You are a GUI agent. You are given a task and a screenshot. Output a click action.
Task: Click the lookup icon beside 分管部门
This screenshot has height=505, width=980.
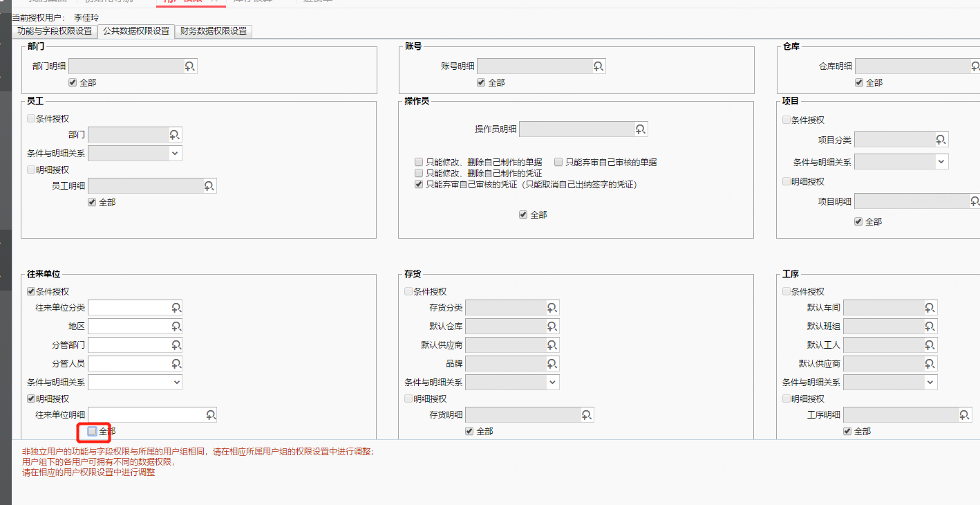coord(176,345)
